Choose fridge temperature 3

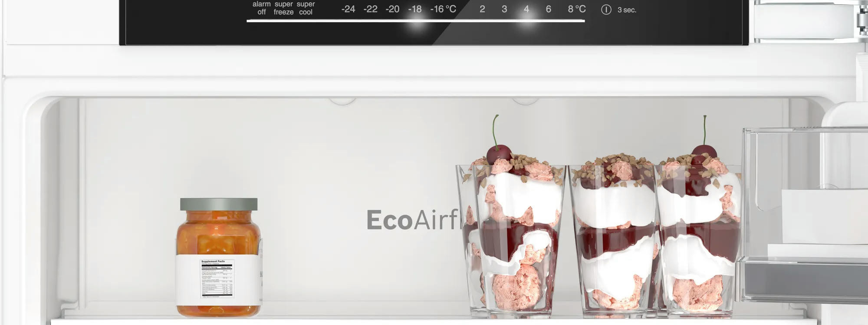(x=504, y=9)
